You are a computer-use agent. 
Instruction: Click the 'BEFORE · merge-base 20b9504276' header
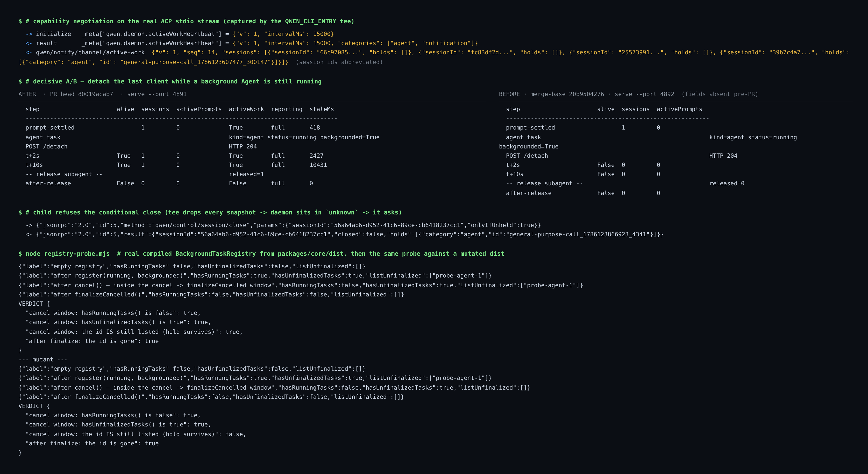pyautogui.click(x=628, y=94)
